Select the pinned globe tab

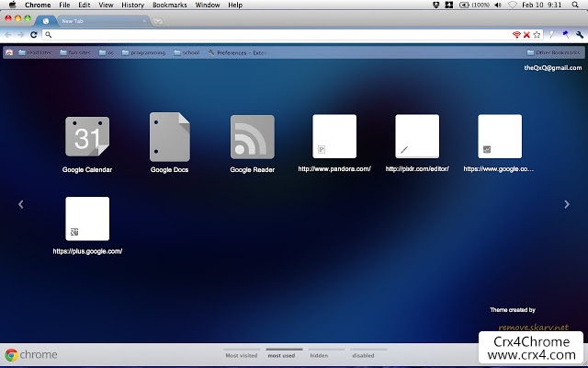tap(46, 21)
